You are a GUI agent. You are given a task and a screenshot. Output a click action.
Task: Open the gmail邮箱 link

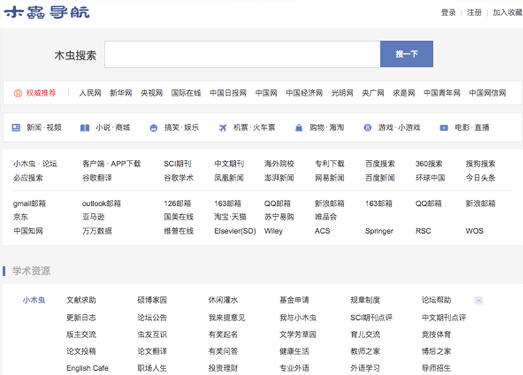[x=29, y=204]
